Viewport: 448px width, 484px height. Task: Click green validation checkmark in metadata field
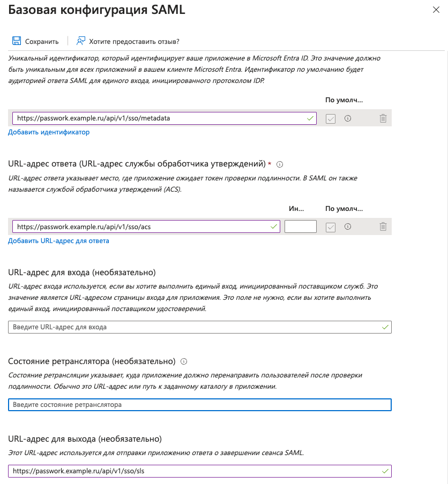coord(309,118)
